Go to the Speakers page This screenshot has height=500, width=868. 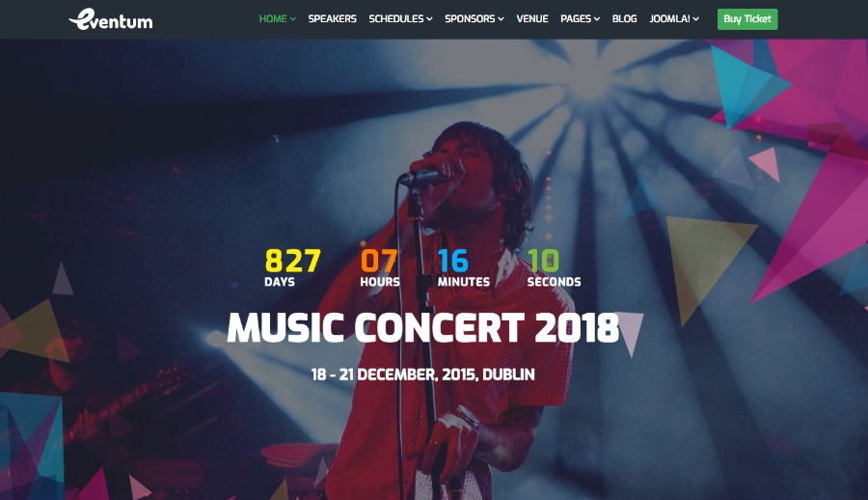click(332, 19)
